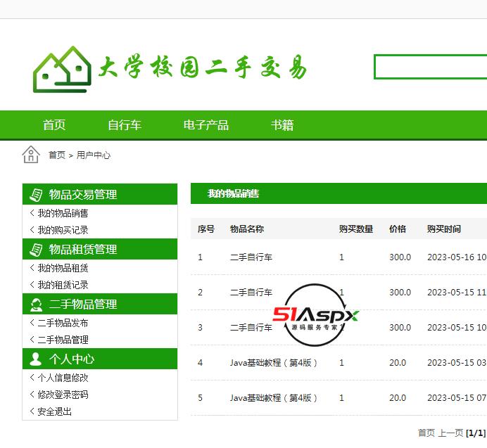Click price 300.0 in row 2
This screenshot has width=487, height=448.
coord(400,293)
